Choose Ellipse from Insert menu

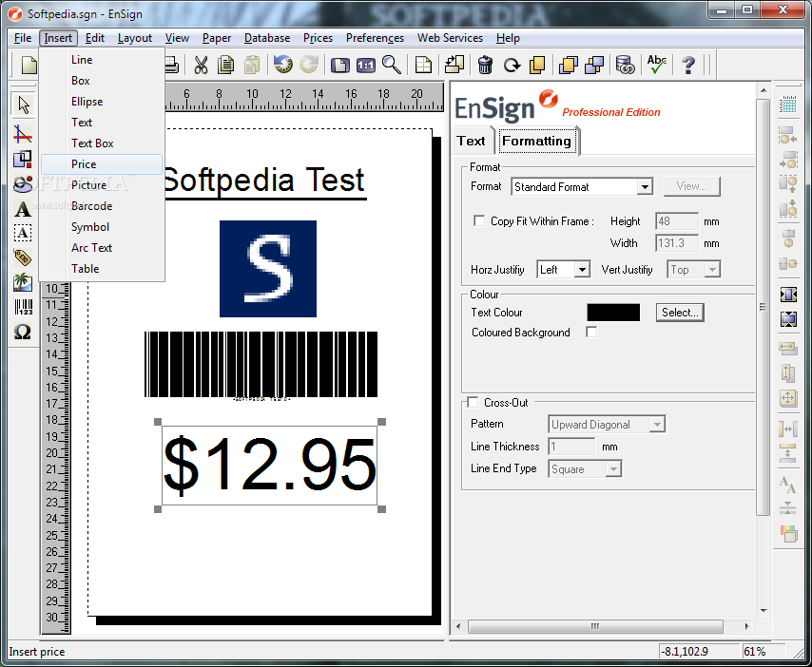pos(102,102)
